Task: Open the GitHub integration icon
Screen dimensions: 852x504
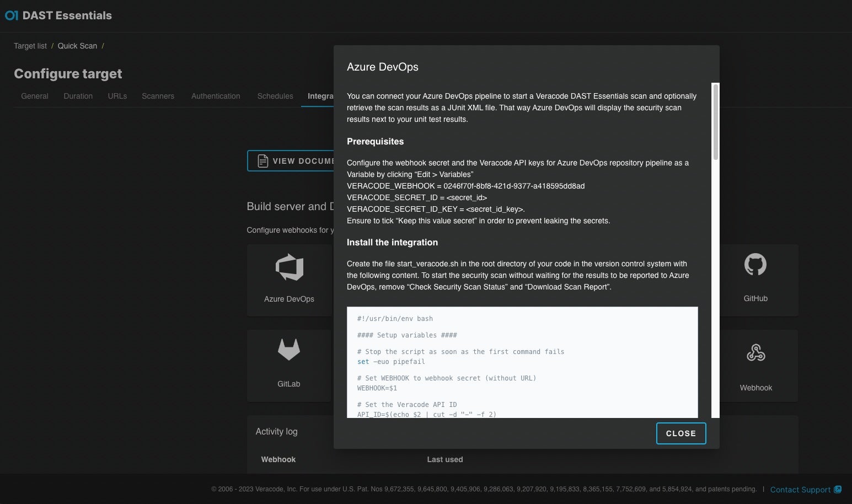Action: (755, 264)
